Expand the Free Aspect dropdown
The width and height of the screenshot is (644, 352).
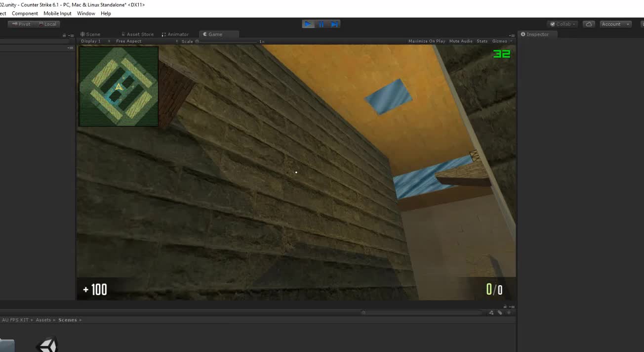coord(129,42)
